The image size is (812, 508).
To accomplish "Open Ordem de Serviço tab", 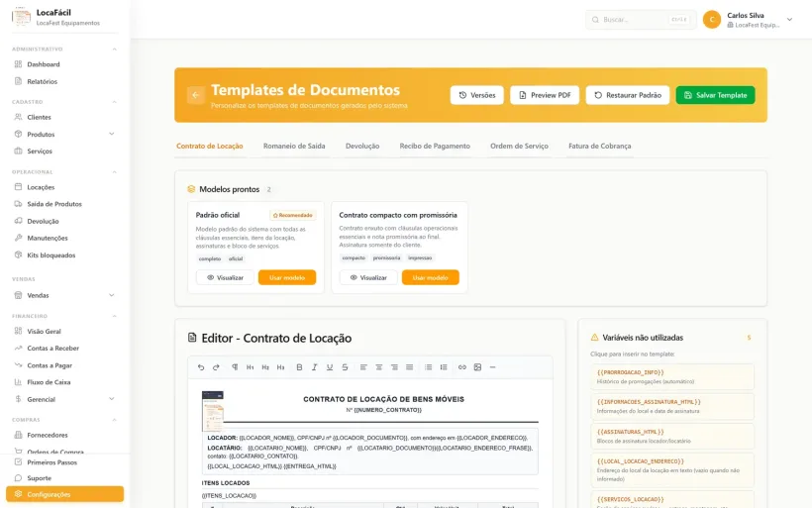I will pos(520,146).
